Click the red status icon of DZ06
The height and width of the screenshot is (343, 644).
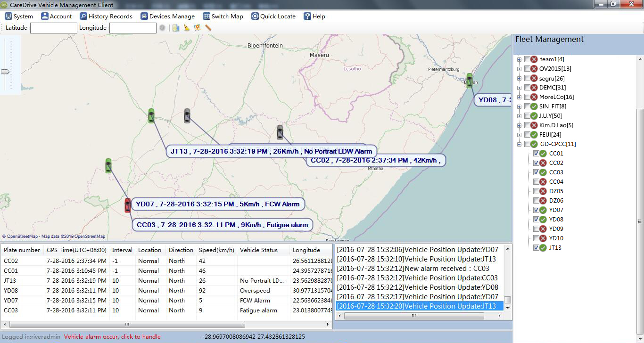(x=543, y=201)
